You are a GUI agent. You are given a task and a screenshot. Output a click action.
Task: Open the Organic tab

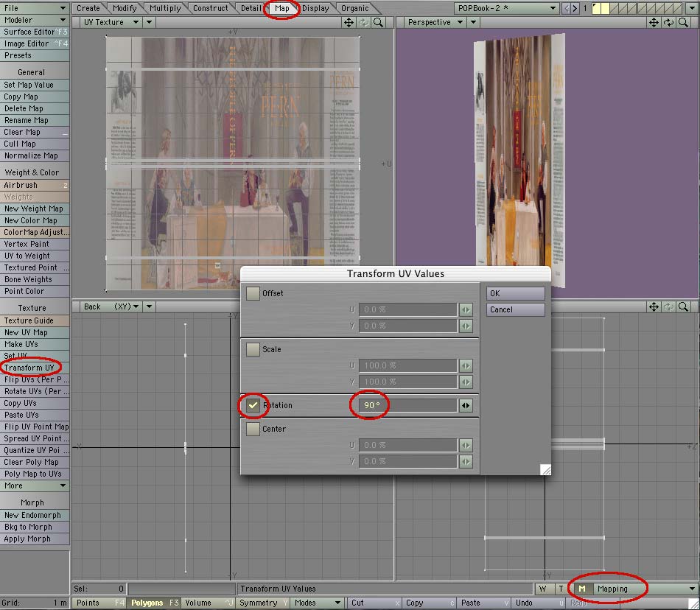coord(355,8)
